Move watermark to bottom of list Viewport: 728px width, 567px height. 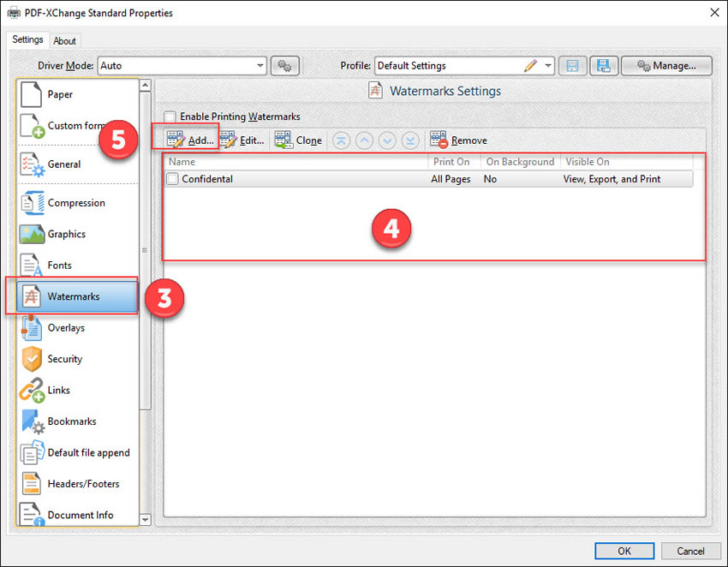click(410, 140)
